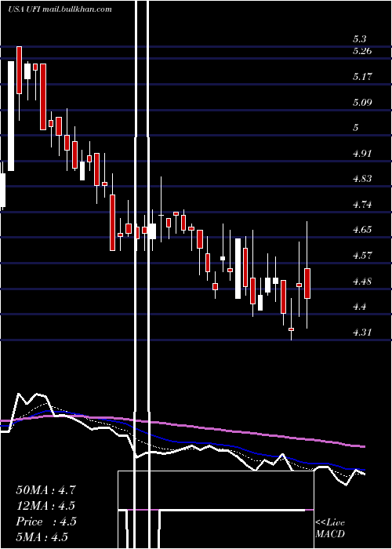Click the 'USA UFI mail.bullkhan.com' chart title
Image resolution: width=392 pixels, height=549 pixels.
coord(60,9)
